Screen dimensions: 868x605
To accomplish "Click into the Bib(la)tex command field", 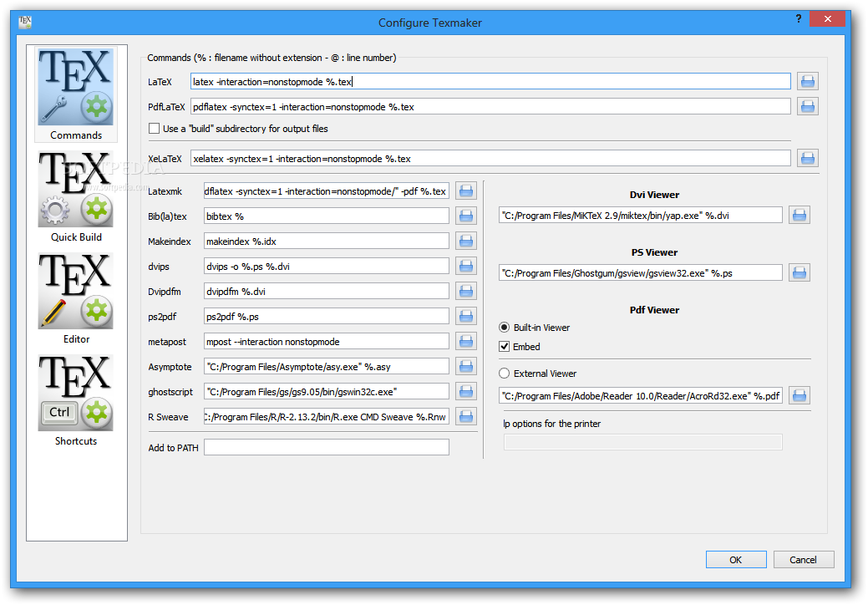I will coord(326,216).
